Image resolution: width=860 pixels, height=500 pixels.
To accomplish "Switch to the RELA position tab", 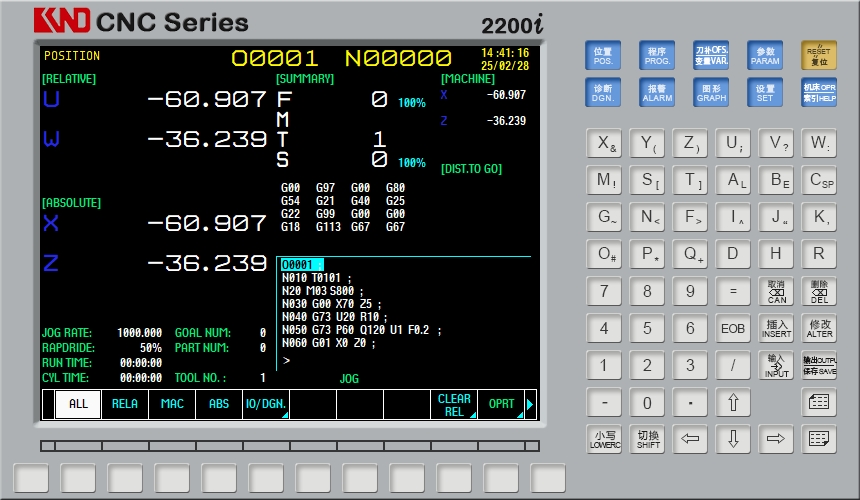I will pyautogui.click(x=125, y=404).
